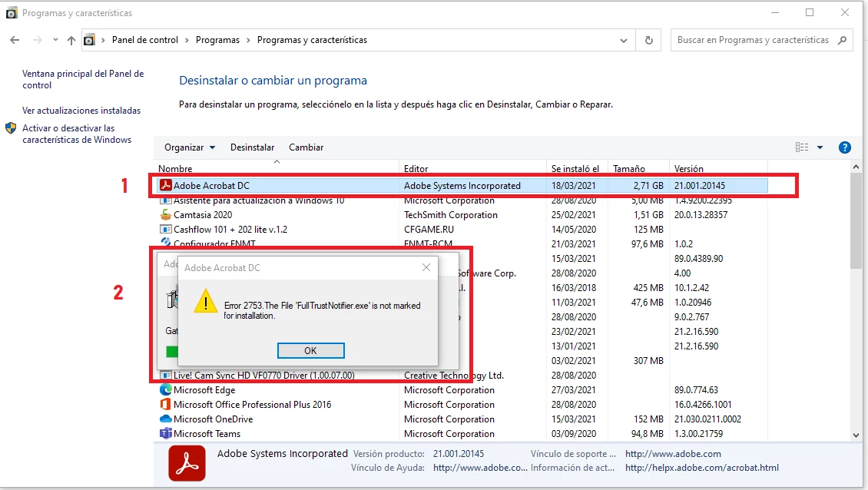The image size is (868, 490).
Task: Click TechSmith Corporation editor cell
Action: pyautogui.click(x=451, y=215)
